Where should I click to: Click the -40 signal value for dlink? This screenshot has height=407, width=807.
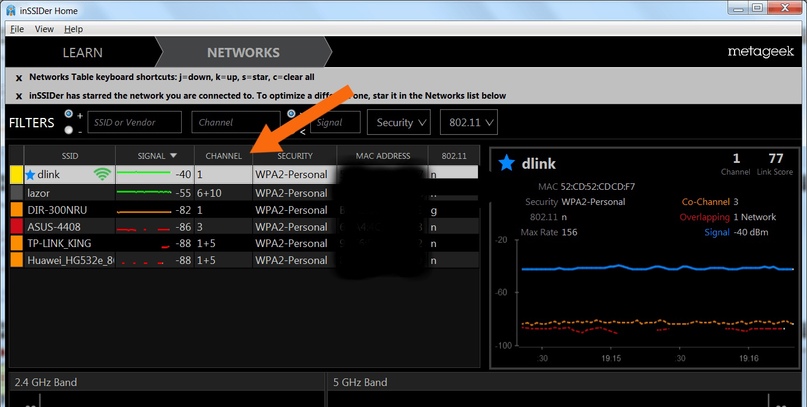click(183, 174)
